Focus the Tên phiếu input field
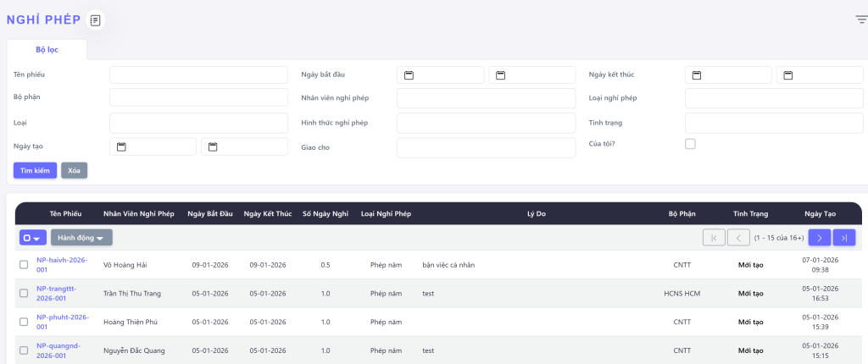The image size is (868, 364). 198,74
